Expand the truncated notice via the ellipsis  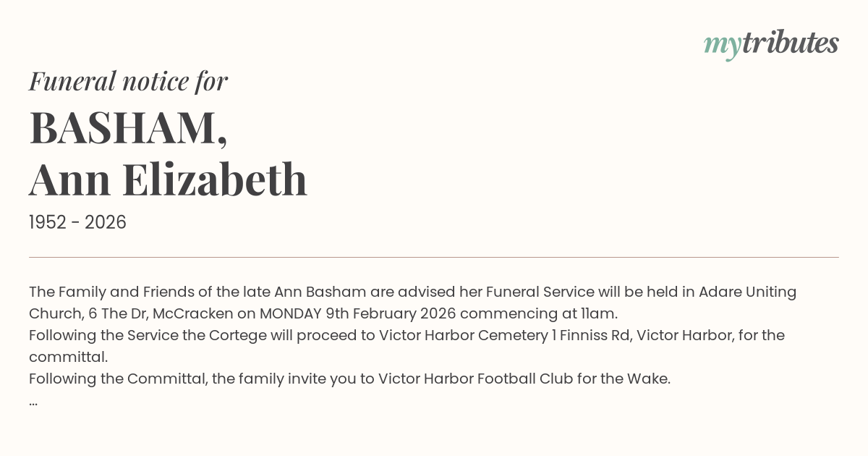pos(33,401)
